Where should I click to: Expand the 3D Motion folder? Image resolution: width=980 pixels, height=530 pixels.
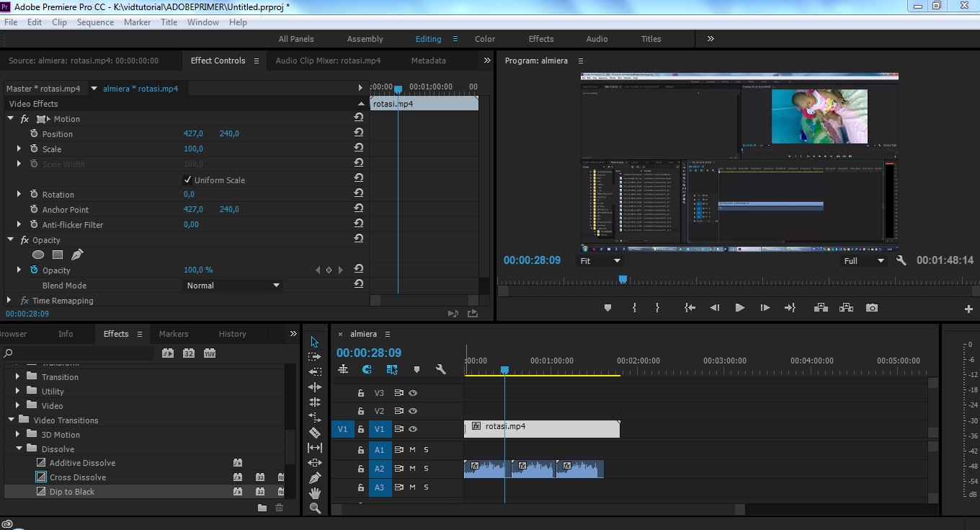19,434
